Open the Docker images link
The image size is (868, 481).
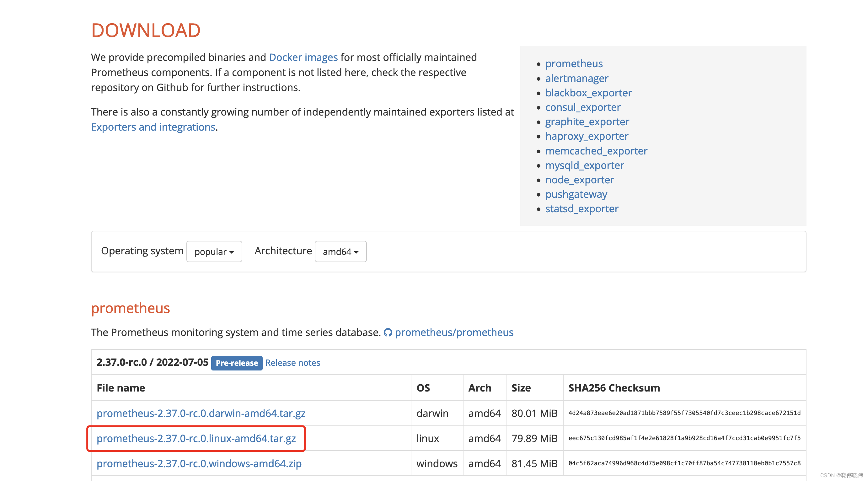(303, 57)
